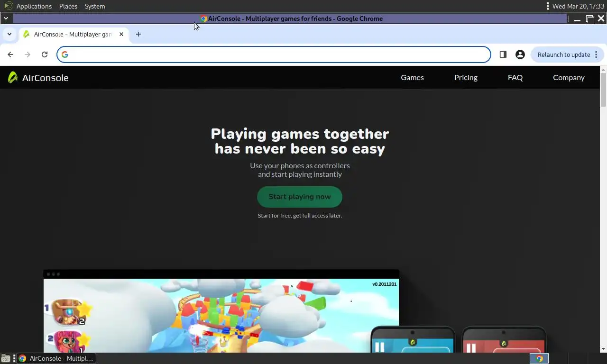Click the clock showing Wed Mar 20
The height and width of the screenshot is (364, 607).
click(578, 6)
